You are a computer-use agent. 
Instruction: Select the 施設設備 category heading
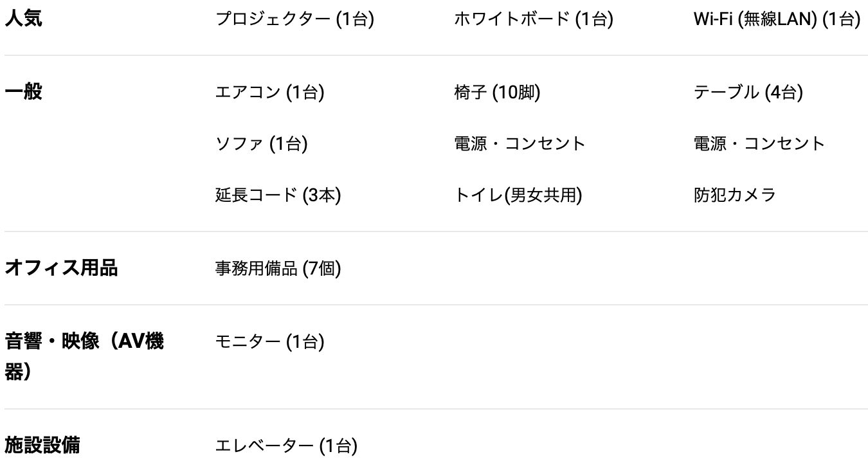pos(42,445)
